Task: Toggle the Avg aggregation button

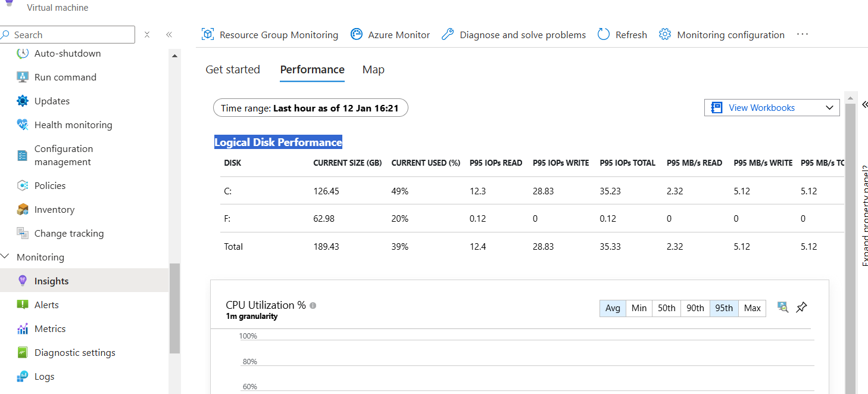Action: (613, 308)
